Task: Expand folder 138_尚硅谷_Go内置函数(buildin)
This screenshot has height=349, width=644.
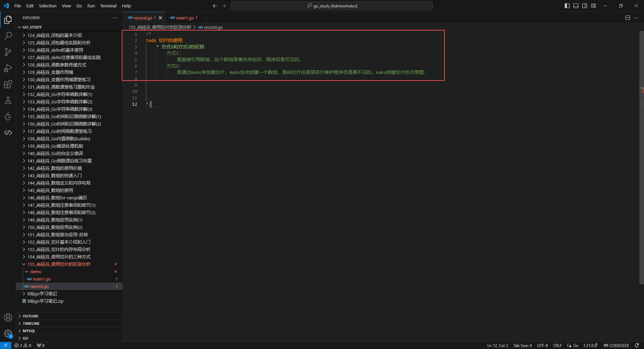Action: pos(69,139)
